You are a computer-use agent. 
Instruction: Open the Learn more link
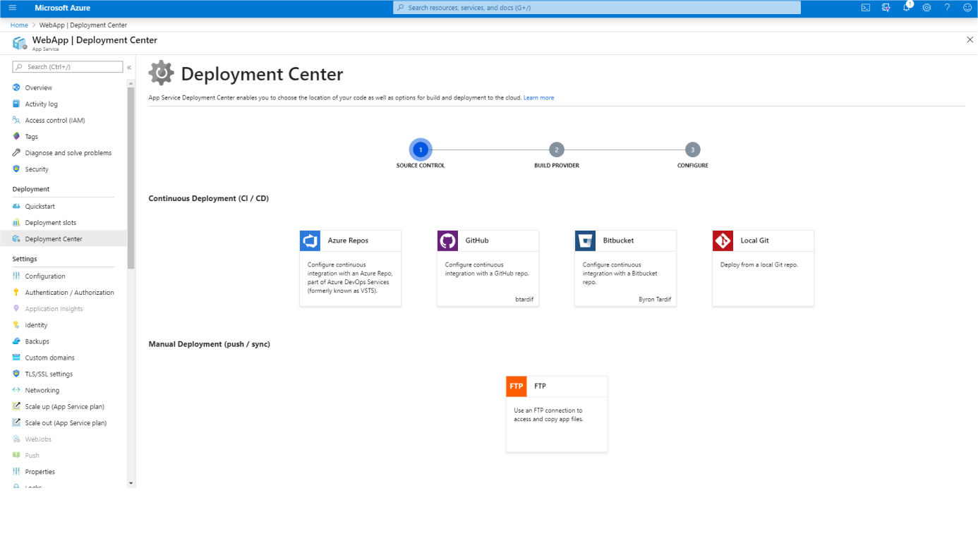point(538,97)
